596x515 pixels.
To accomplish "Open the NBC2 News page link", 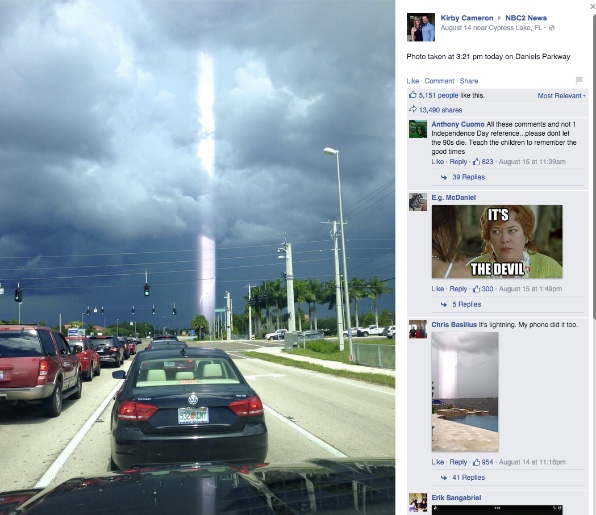I will [x=526, y=18].
